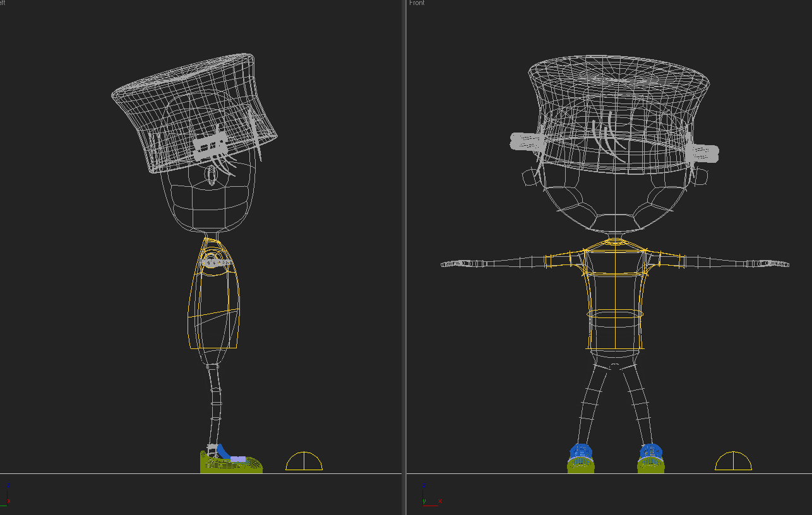Select the right blue sock in Front viewport
This screenshot has width=812, height=515.
coord(650,451)
